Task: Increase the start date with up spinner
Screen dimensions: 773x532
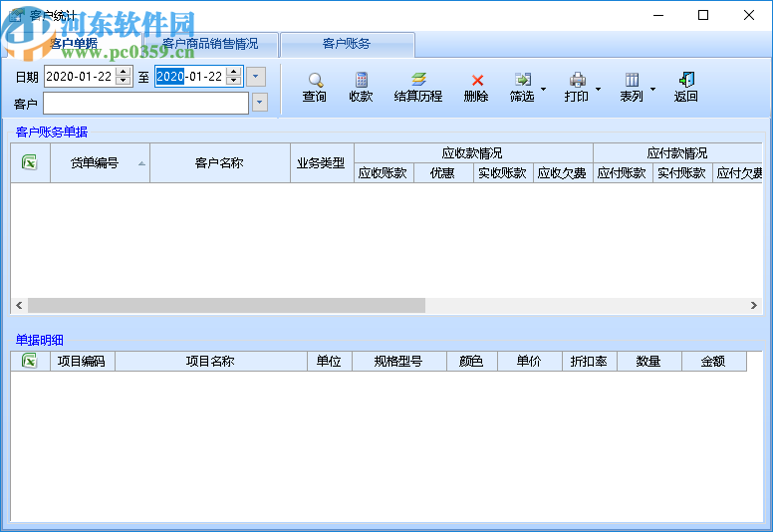Action: click(124, 72)
